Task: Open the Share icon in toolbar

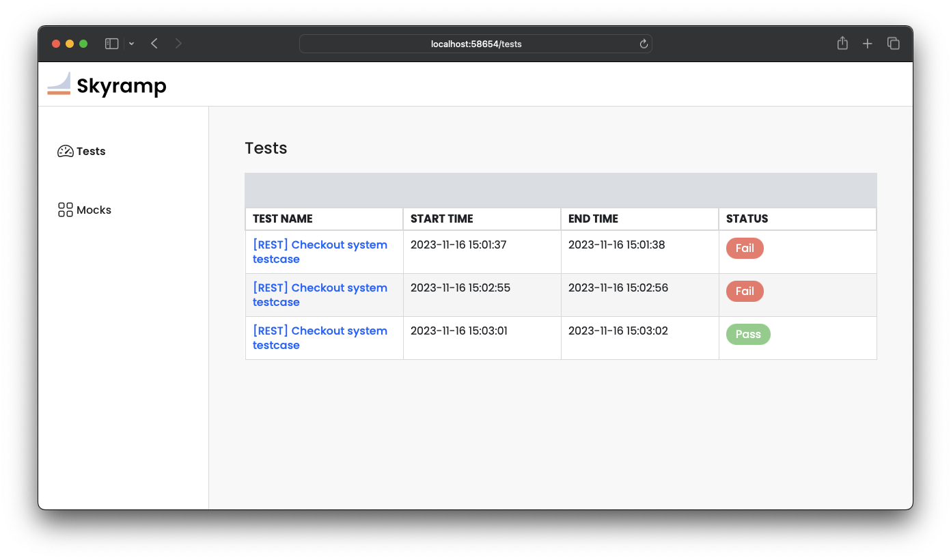Action: [842, 44]
